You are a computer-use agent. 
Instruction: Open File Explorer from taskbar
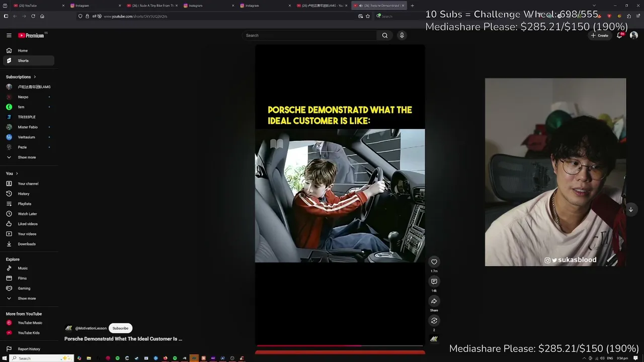click(89, 358)
